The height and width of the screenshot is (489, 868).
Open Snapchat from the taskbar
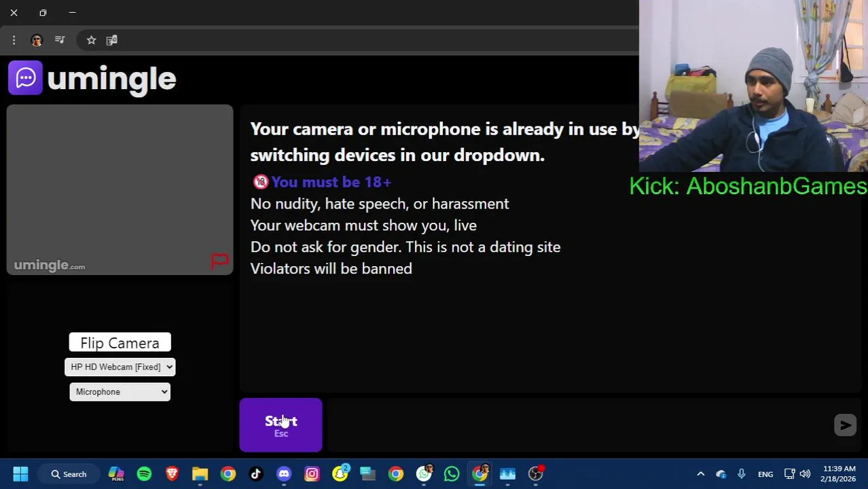coord(340,474)
